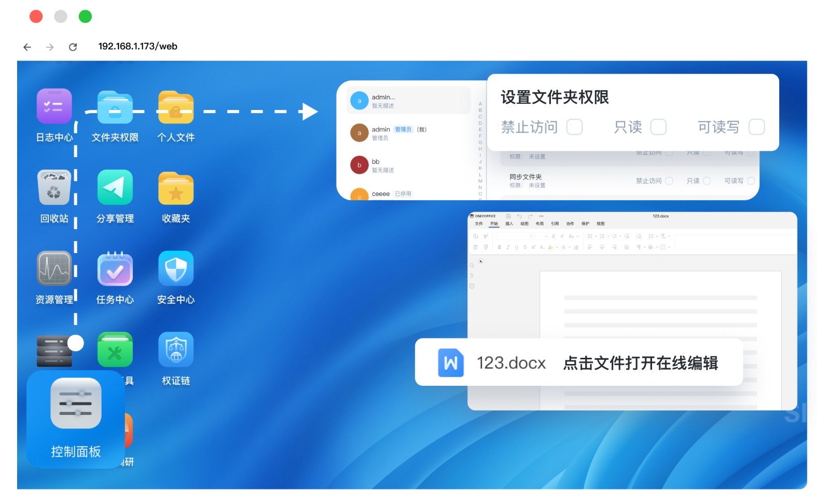Check the large 禁止访问 checkbox

(574, 127)
